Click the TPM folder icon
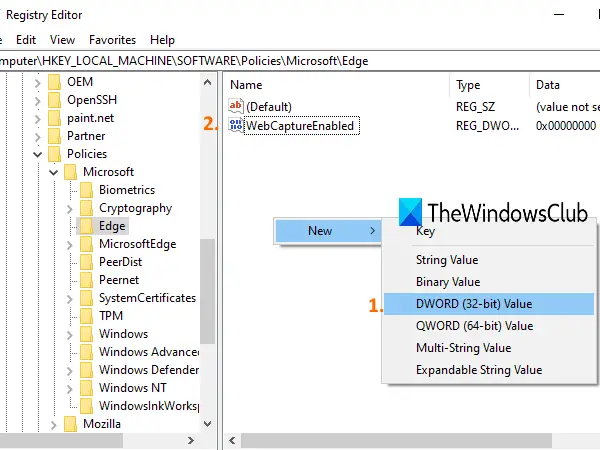 point(86,316)
